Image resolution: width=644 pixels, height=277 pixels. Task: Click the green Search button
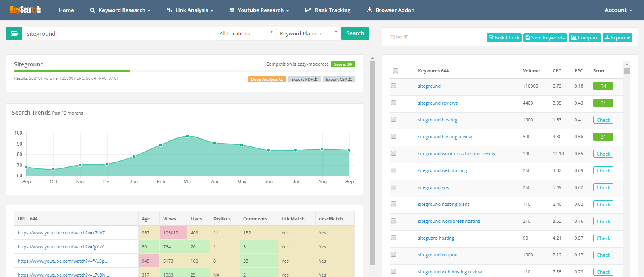click(355, 33)
